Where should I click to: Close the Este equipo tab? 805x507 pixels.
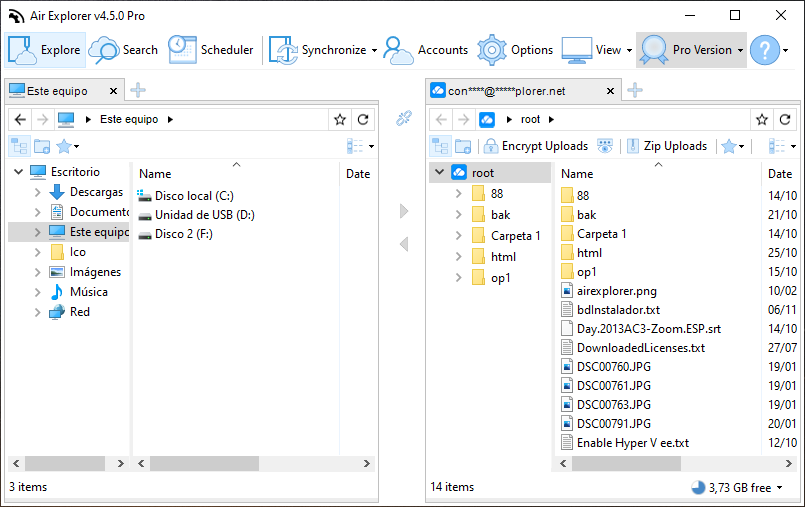tap(113, 91)
